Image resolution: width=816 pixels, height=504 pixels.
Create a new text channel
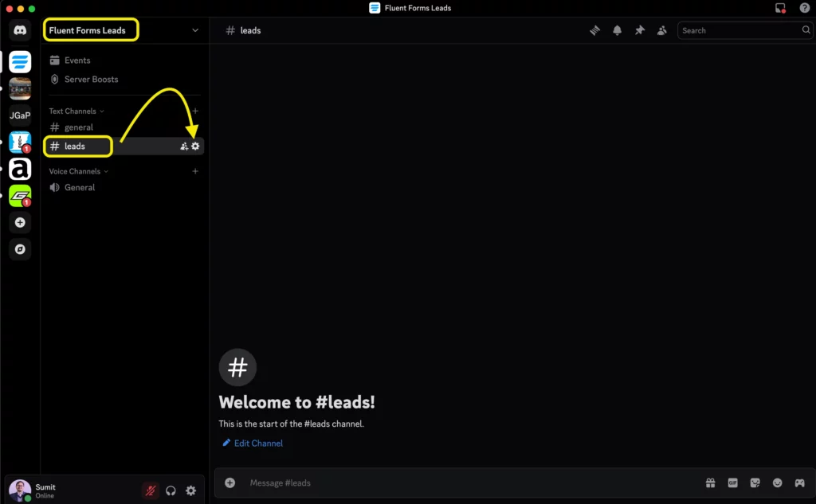click(x=195, y=111)
